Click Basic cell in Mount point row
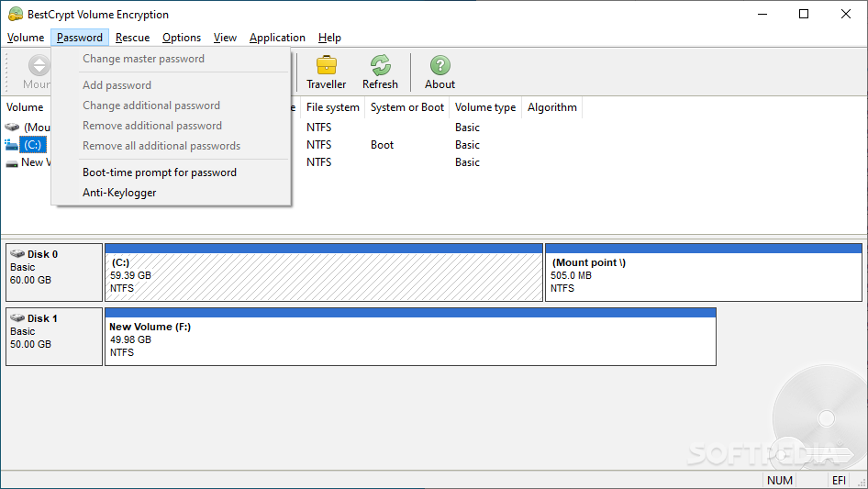This screenshot has height=489, width=868. pos(467,128)
